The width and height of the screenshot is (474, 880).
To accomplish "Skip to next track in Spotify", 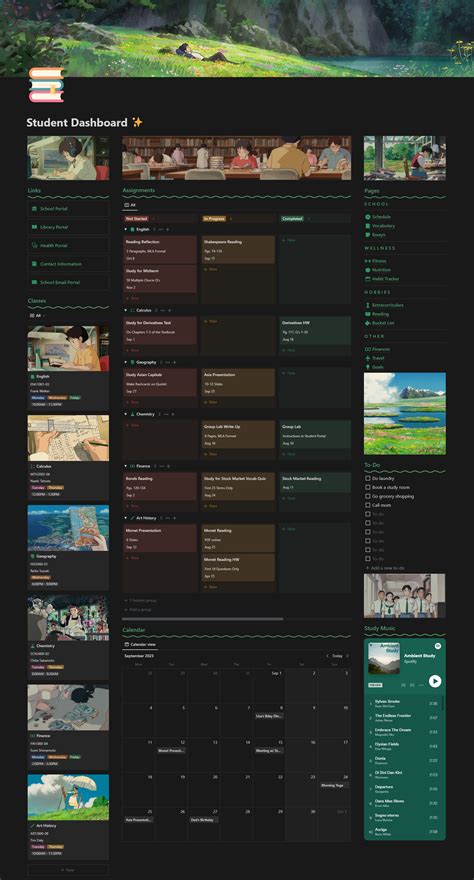I will [x=413, y=685].
